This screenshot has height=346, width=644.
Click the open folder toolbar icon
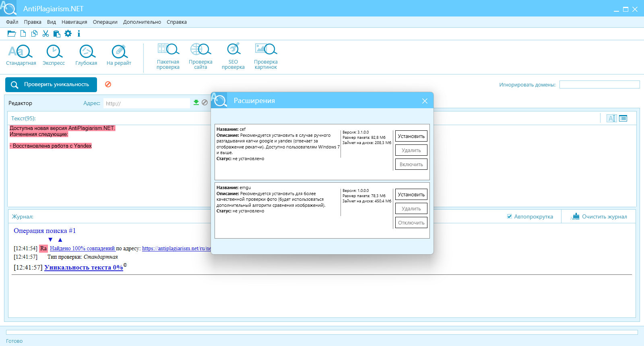(x=12, y=34)
